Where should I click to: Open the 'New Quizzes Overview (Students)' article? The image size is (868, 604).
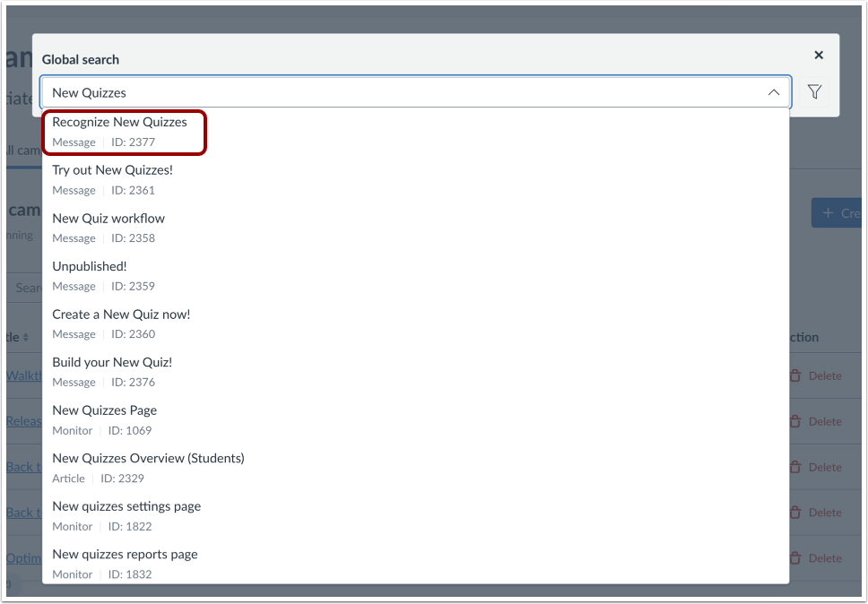point(148,458)
